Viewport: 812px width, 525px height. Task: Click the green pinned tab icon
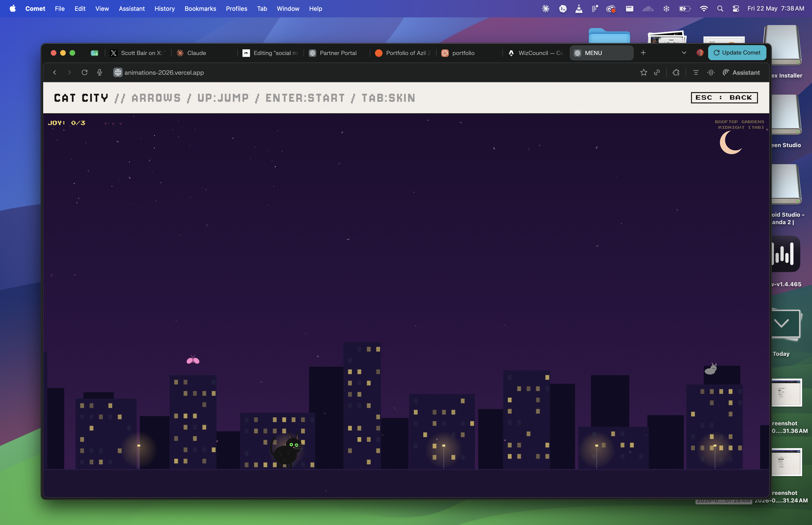click(x=95, y=53)
